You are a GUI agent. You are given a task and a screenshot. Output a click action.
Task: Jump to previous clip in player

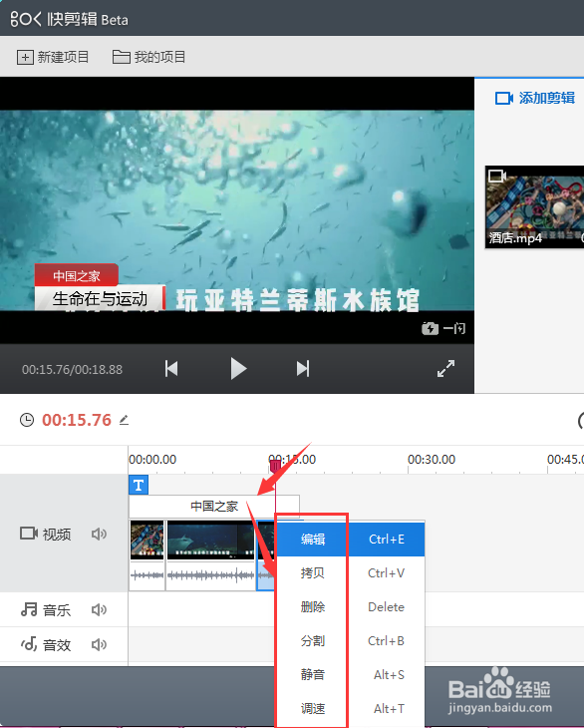click(171, 369)
